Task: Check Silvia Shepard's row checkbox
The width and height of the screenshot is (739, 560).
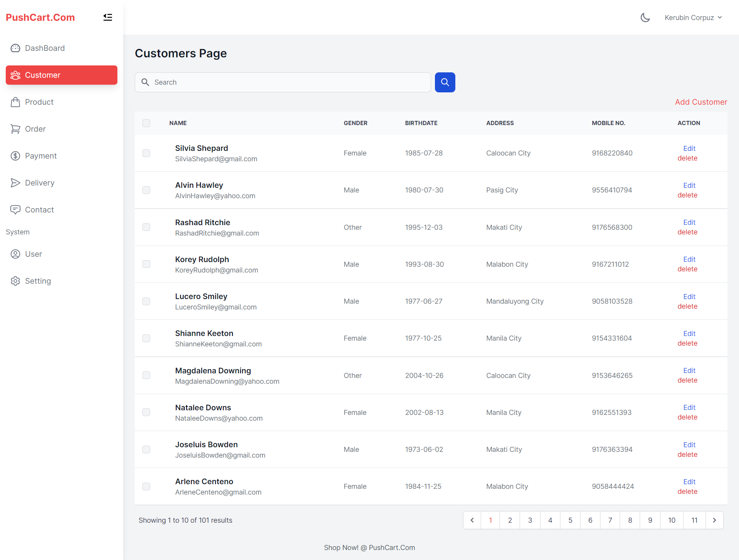Action: (x=146, y=153)
